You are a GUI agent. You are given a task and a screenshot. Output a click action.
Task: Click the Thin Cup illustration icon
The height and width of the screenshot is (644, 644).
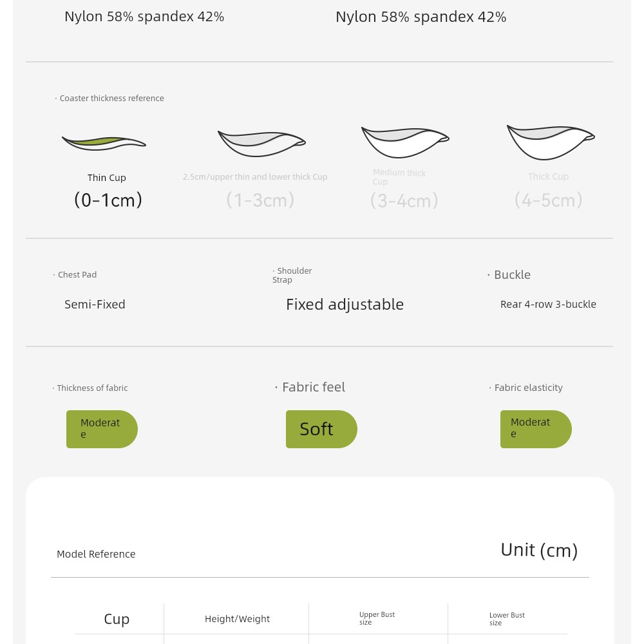click(104, 144)
